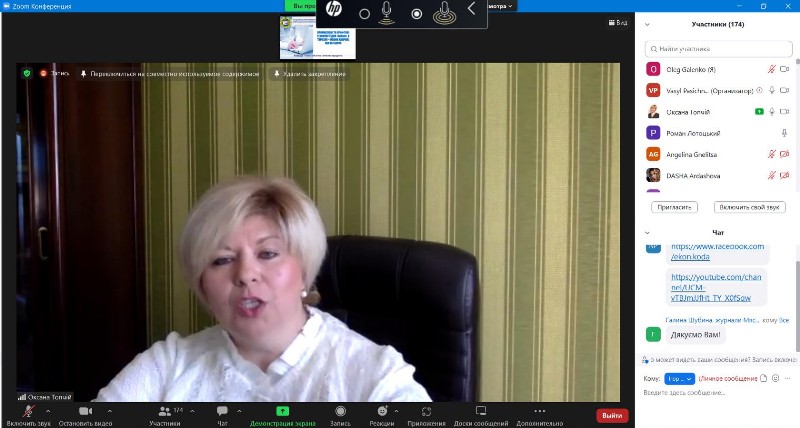Expand arrow next to Чат button

point(239,411)
